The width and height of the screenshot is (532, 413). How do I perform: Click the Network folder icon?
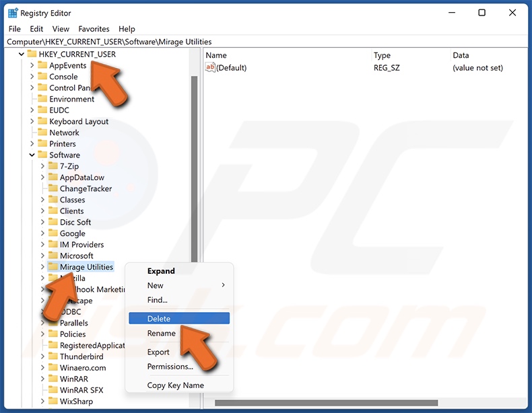(42, 132)
